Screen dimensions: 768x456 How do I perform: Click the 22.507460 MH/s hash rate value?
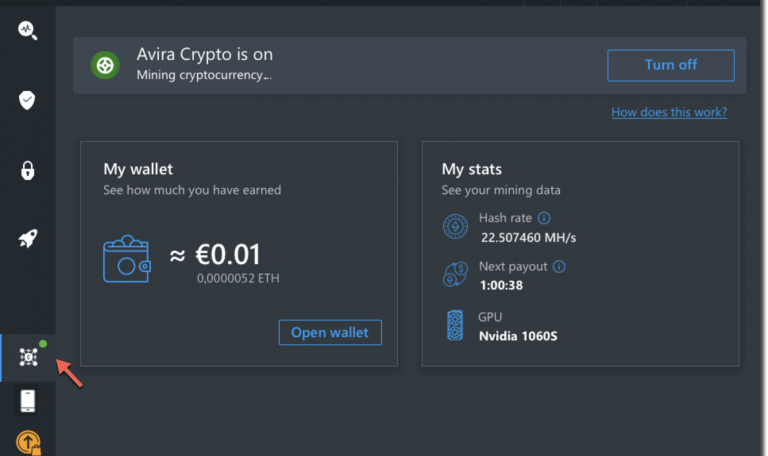528,237
